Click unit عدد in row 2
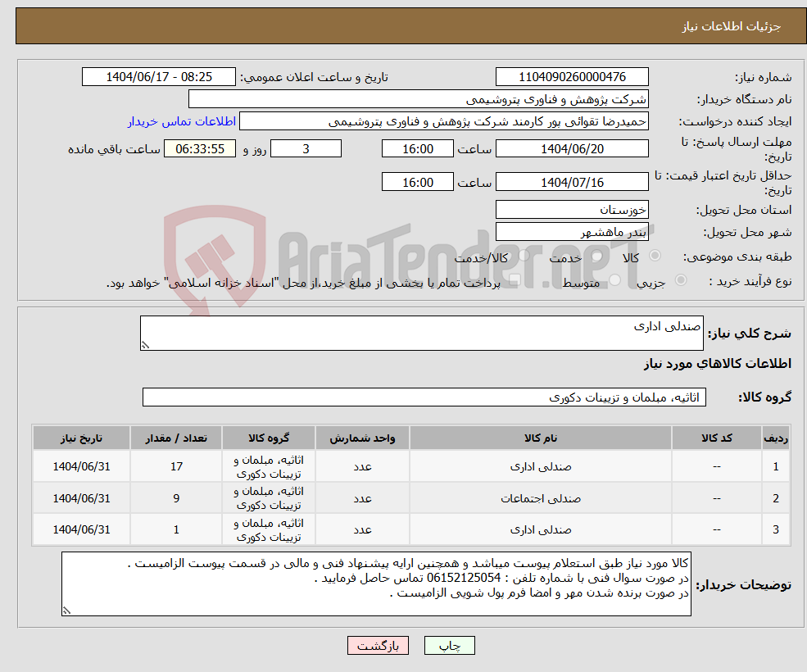This screenshot has height=672, width=807. click(362, 498)
